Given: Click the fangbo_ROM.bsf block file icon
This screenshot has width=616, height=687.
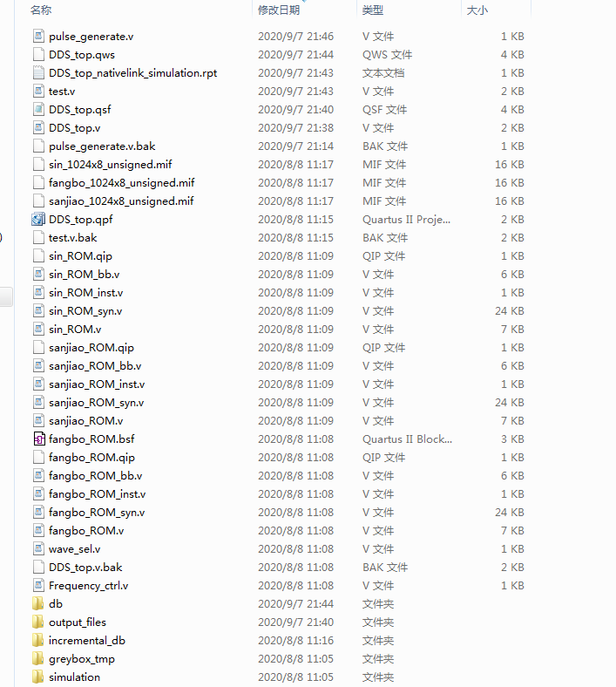Looking at the screenshot, I should coord(37,439).
